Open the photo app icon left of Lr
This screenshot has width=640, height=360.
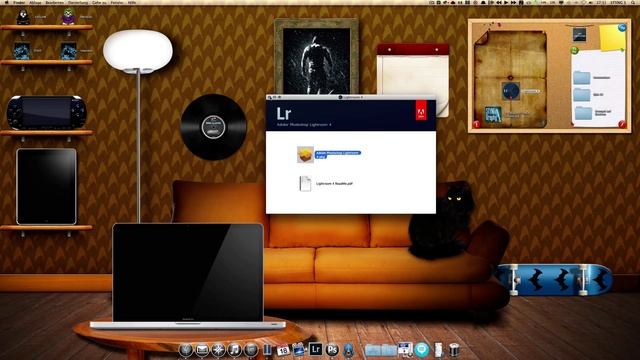(x=299, y=350)
